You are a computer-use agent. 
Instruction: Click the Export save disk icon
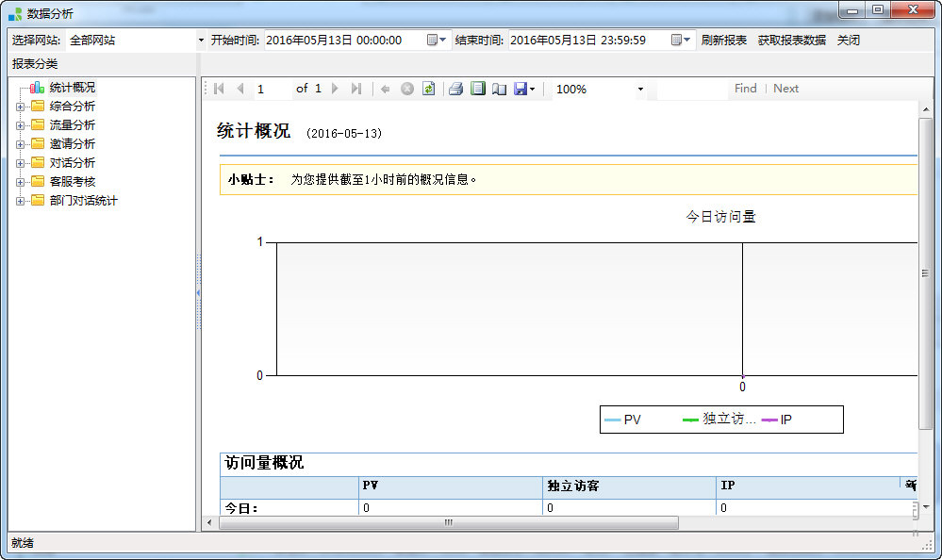click(521, 89)
